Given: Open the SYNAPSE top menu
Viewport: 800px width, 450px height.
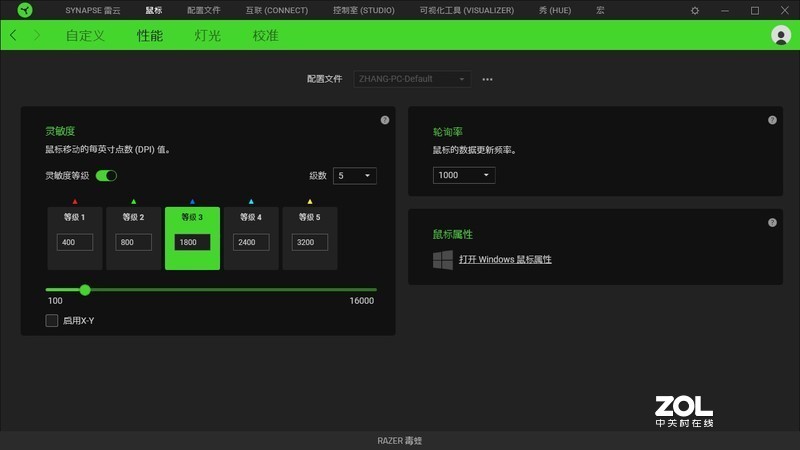Looking at the screenshot, I should [92, 10].
